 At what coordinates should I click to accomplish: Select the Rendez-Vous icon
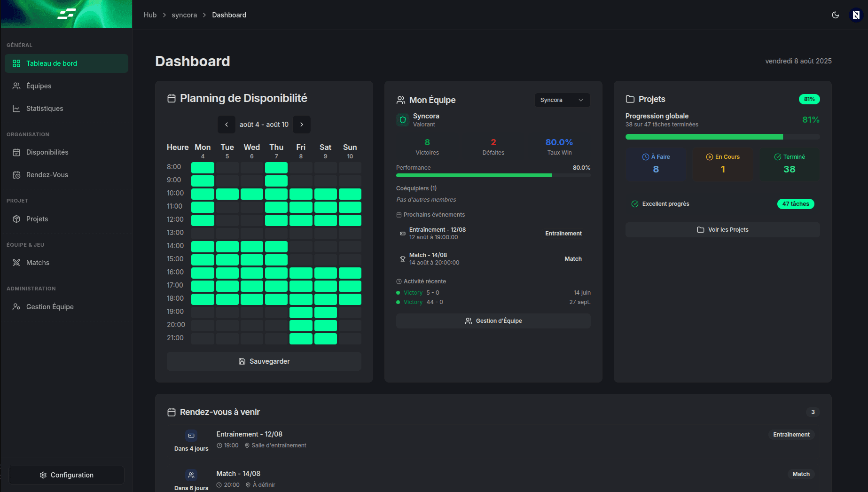[16, 174]
